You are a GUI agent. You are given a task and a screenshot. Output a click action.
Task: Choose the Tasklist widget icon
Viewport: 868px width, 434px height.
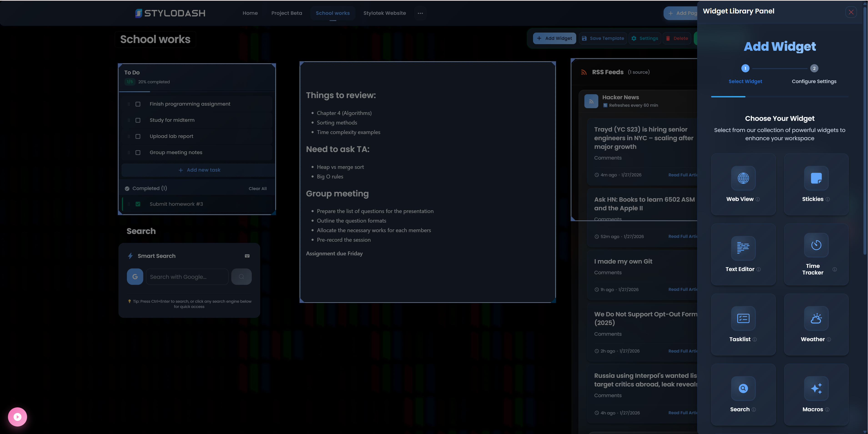(x=743, y=318)
